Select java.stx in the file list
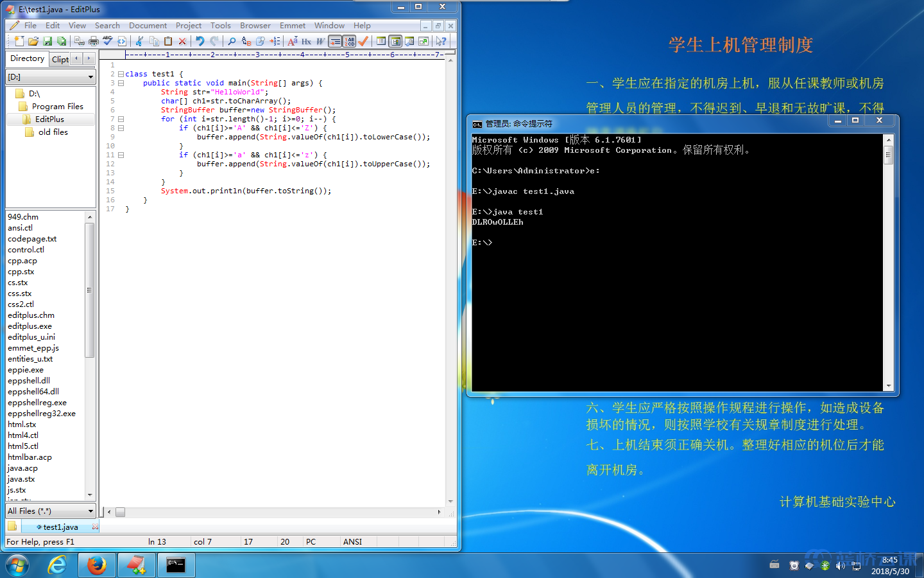Screen dimensions: 924x578 coord(21,479)
